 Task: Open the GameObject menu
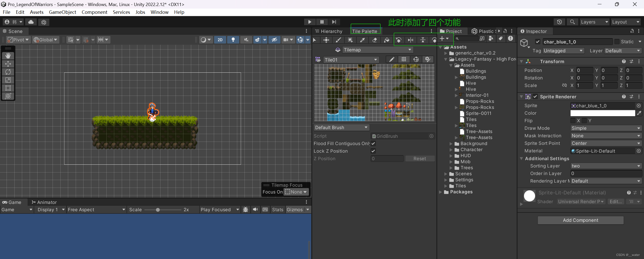click(62, 12)
